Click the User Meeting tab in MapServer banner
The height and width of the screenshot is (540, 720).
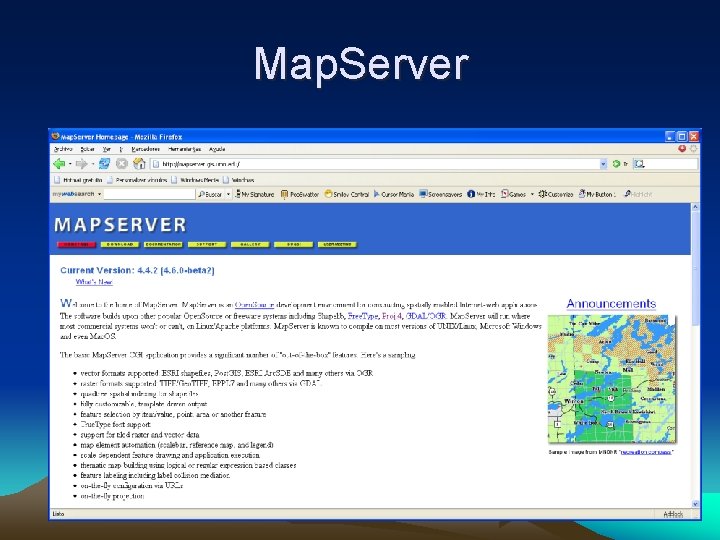tap(338, 244)
